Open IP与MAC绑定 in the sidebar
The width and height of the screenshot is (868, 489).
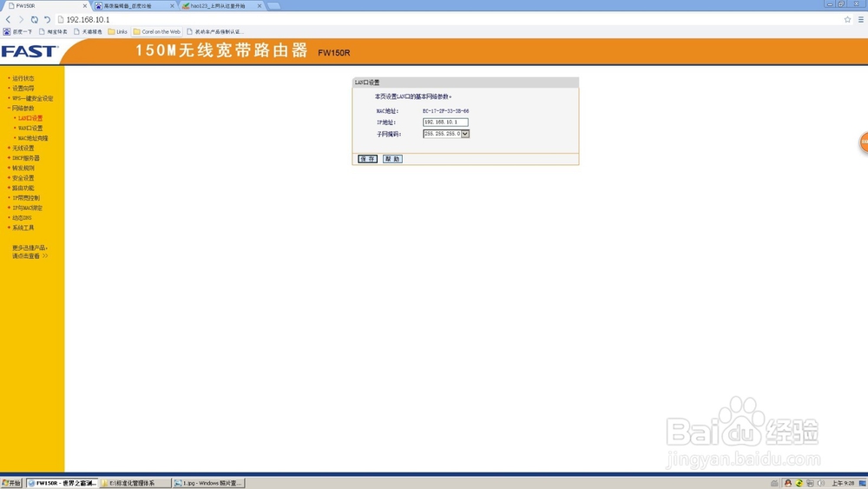[27, 208]
